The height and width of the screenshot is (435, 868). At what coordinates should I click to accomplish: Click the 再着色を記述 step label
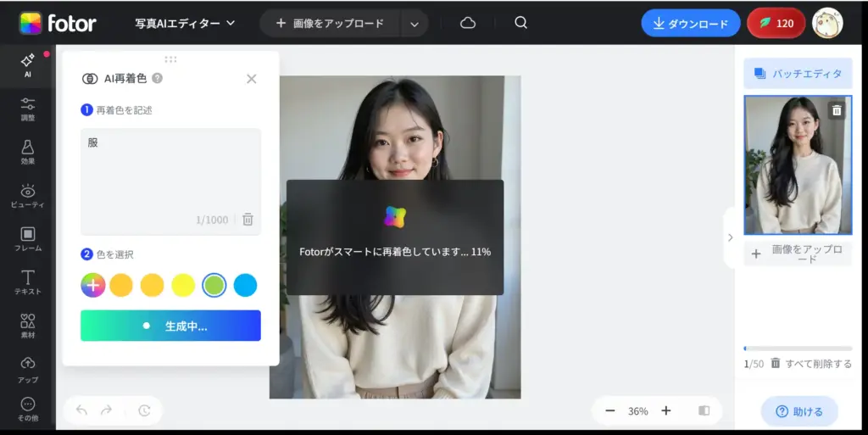tap(124, 110)
